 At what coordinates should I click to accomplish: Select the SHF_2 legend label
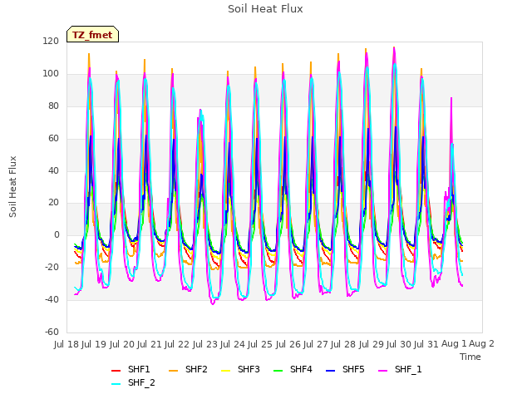pos(141,382)
